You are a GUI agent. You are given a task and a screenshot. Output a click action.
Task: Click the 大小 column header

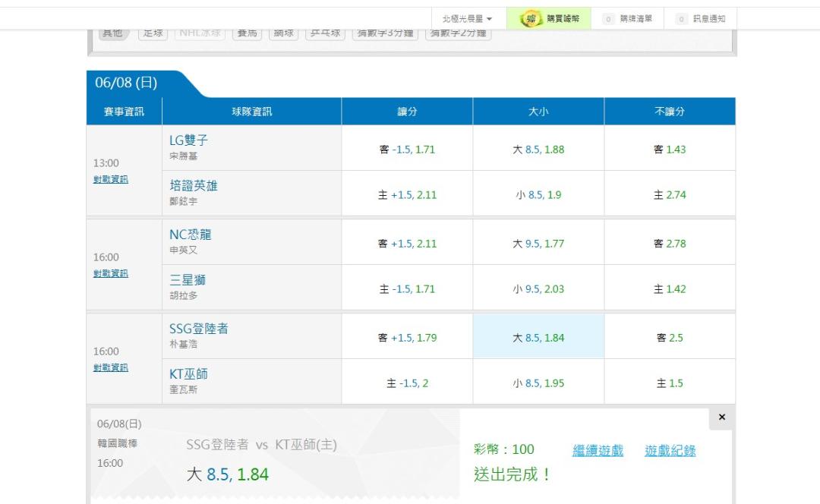click(538, 112)
